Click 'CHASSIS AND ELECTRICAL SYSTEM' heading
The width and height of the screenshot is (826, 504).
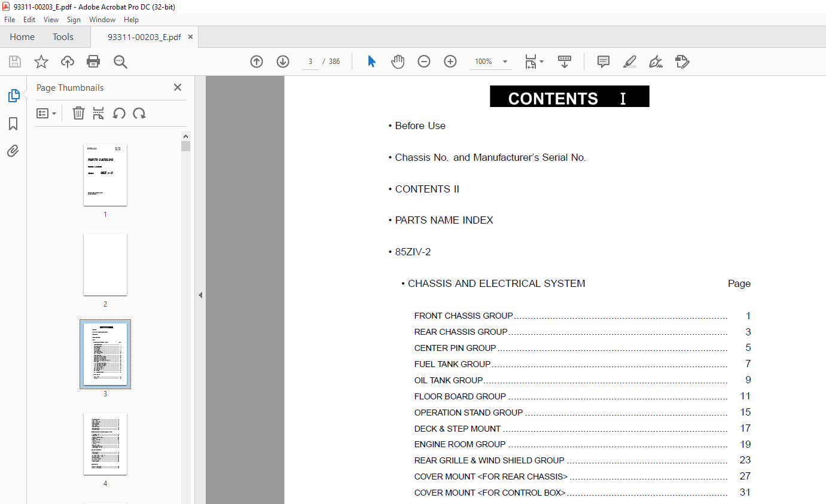click(x=496, y=283)
